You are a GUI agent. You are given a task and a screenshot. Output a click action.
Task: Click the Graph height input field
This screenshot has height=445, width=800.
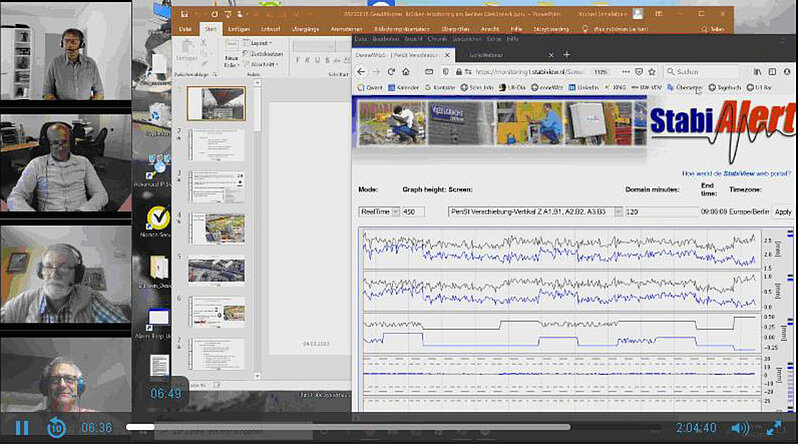414,212
